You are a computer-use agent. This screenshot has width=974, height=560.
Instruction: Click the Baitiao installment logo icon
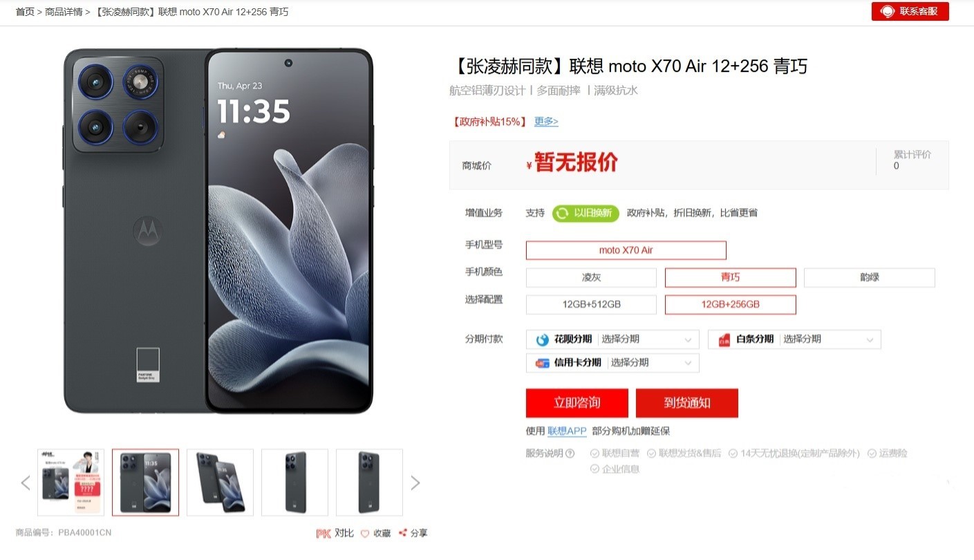tap(724, 339)
